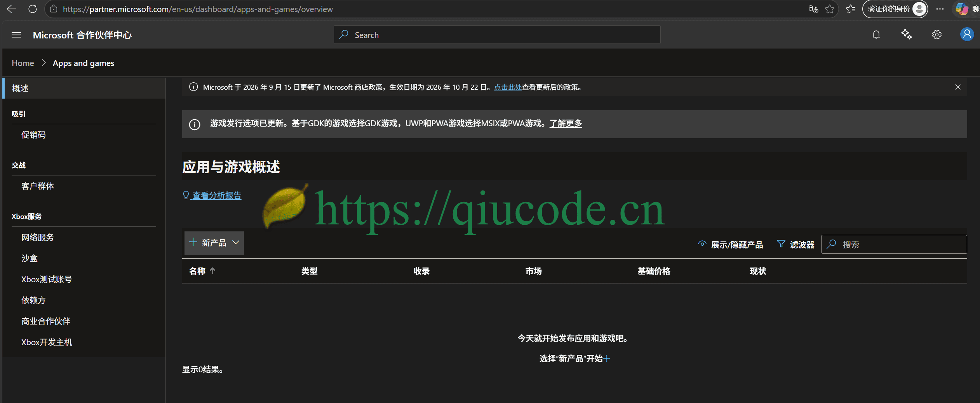Click the 市场 column header

pyautogui.click(x=534, y=271)
